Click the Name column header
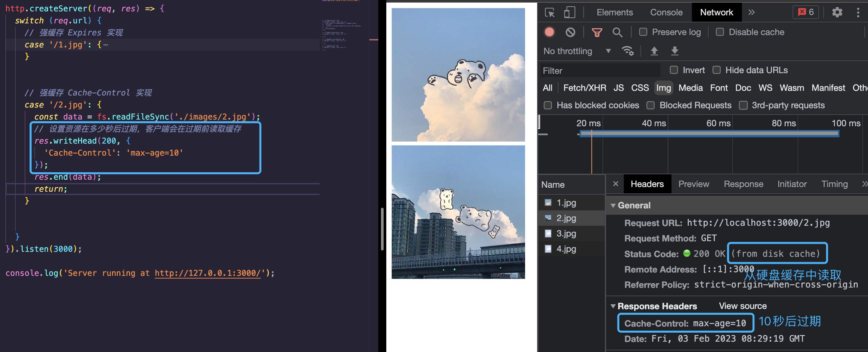 pyautogui.click(x=571, y=185)
